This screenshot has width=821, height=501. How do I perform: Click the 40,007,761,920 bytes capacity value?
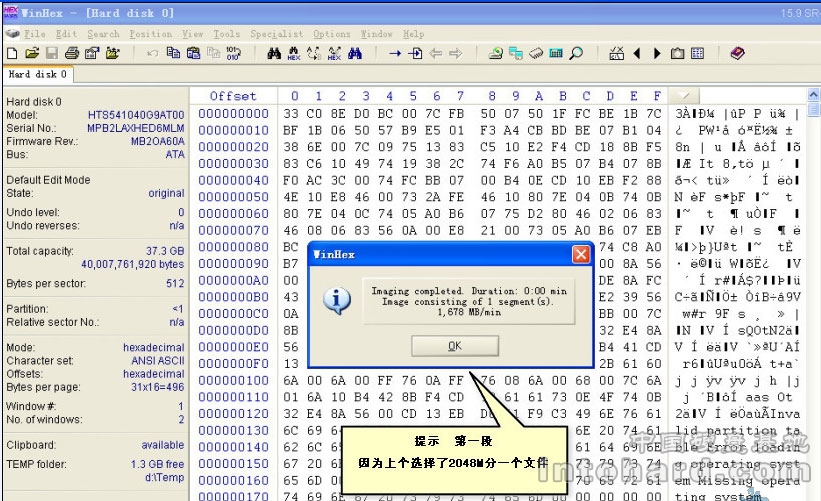point(132,264)
